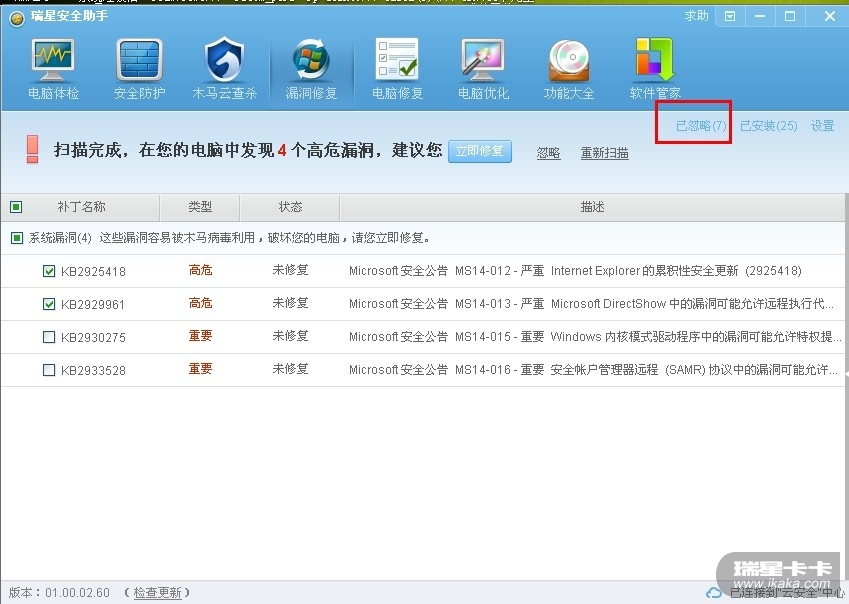Click 未修复 status of KB2929961
849x604 pixels.
290,303
